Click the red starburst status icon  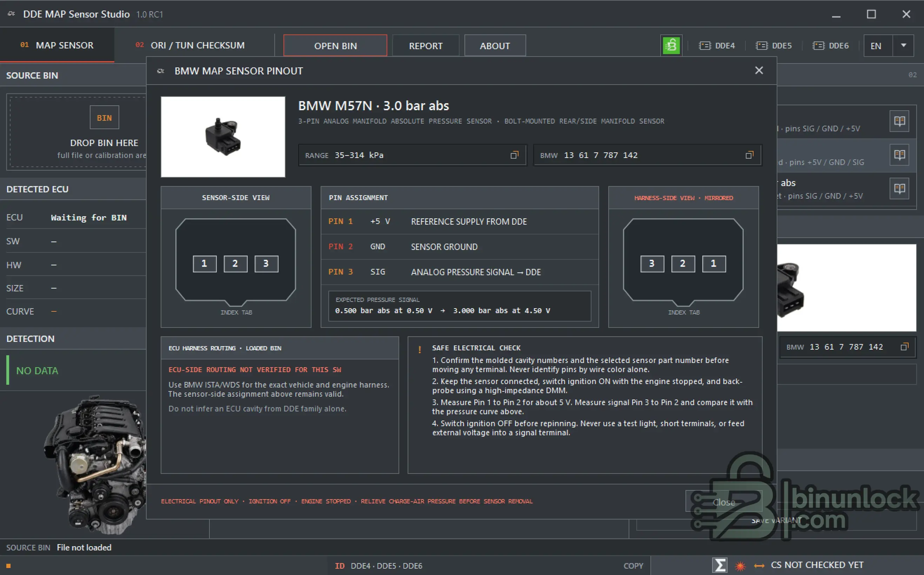[740, 566]
